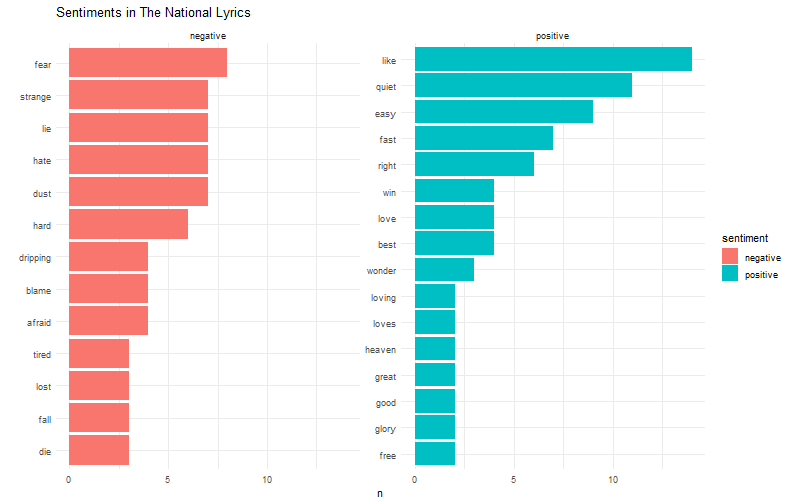Click the 'easy' axis label
Screen dimensions: 792x504
[385, 114]
